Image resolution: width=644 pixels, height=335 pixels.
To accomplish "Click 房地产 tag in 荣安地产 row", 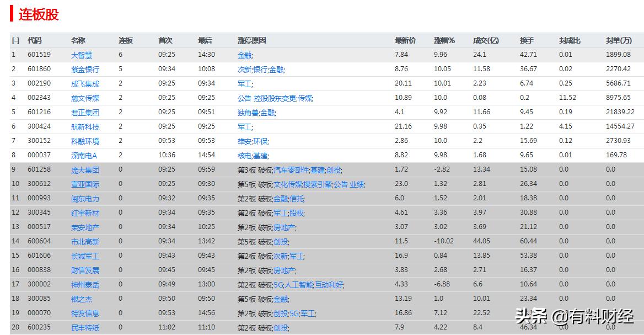I will click(284, 227).
